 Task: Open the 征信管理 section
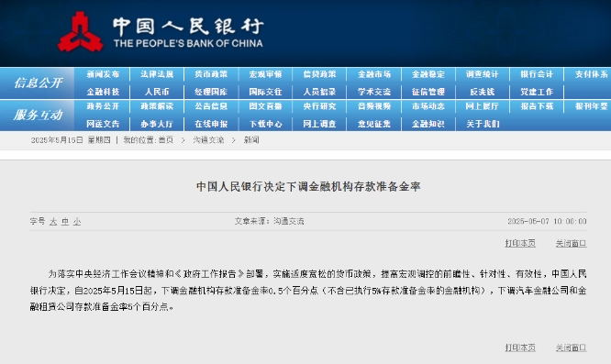click(x=428, y=92)
